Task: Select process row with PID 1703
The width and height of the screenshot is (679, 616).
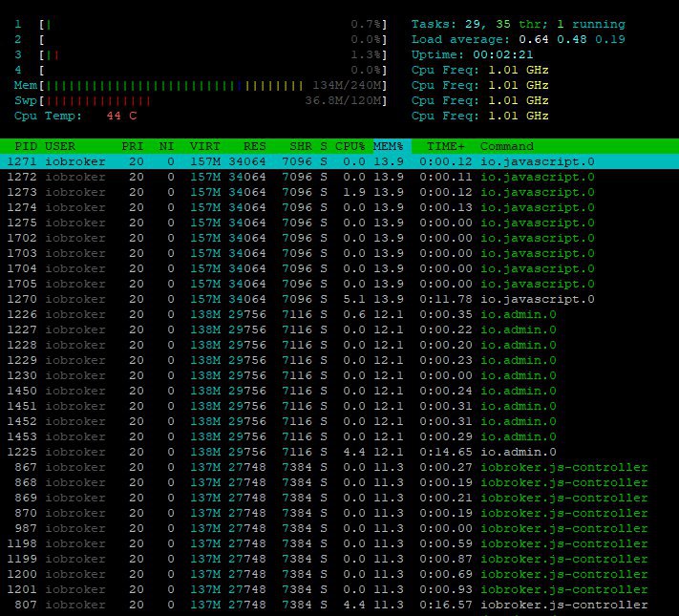Action: point(340,253)
